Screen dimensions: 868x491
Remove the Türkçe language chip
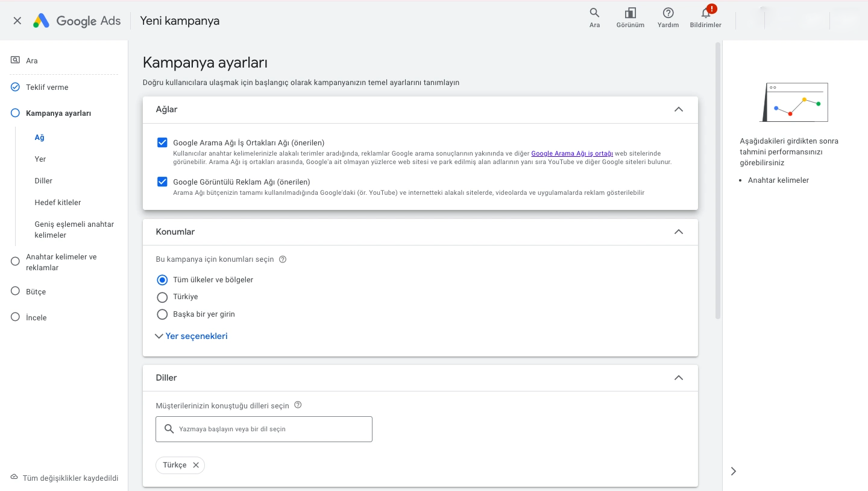(x=196, y=465)
